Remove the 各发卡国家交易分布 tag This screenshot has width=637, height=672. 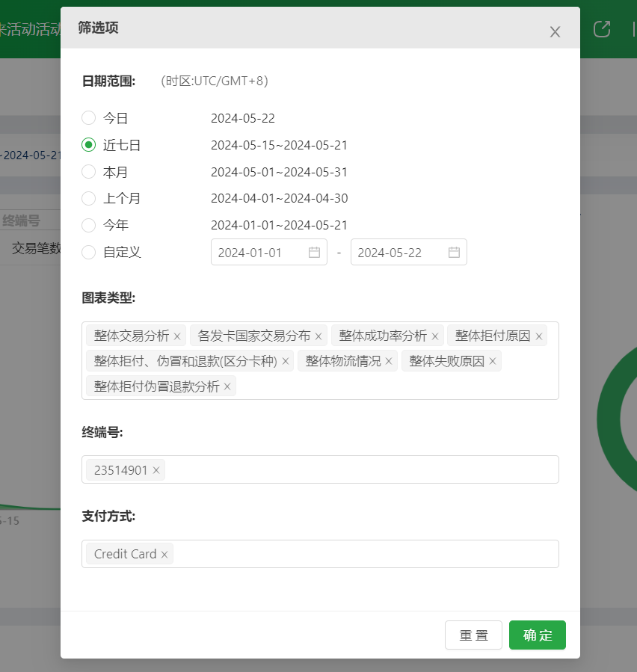(318, 336)
